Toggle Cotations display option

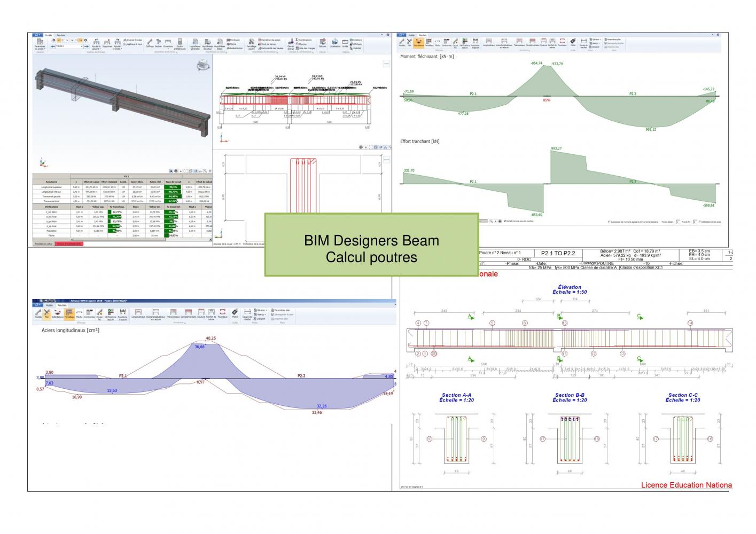tap(356, 40)
